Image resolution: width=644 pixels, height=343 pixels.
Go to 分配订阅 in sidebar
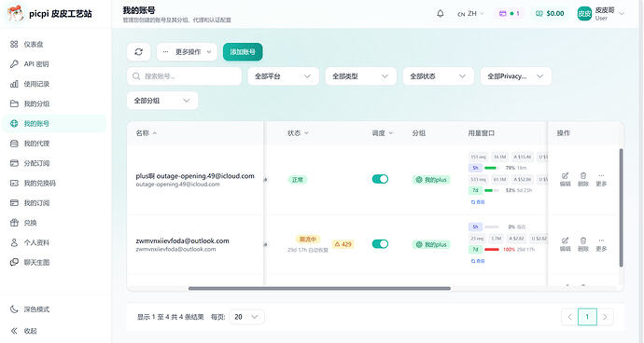[54, 163]
